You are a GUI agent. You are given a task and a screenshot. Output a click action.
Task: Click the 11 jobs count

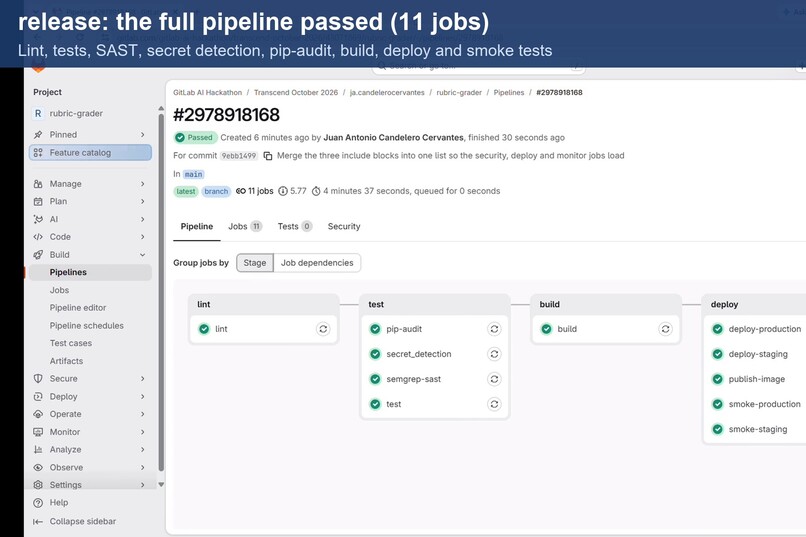point(255,191)
